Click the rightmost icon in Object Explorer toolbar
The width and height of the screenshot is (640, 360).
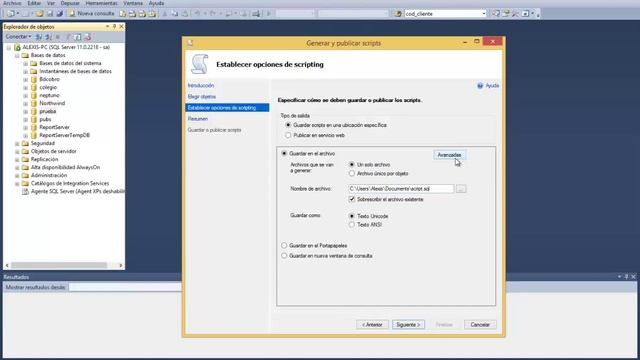pos(87,37)
